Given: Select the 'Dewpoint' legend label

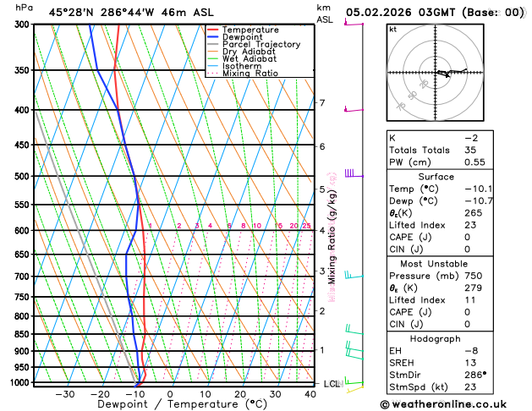Looking at the screenshot, I should (x=242, y=37).
